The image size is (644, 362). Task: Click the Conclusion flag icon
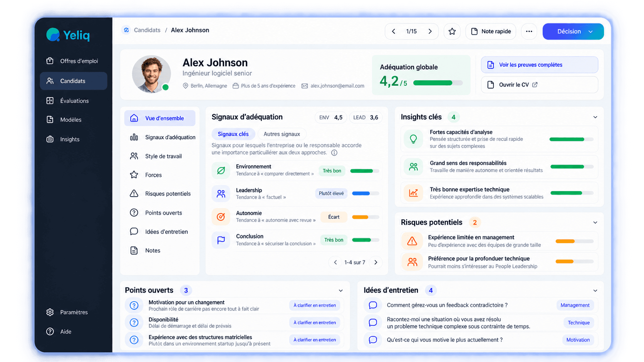point(221,240)
